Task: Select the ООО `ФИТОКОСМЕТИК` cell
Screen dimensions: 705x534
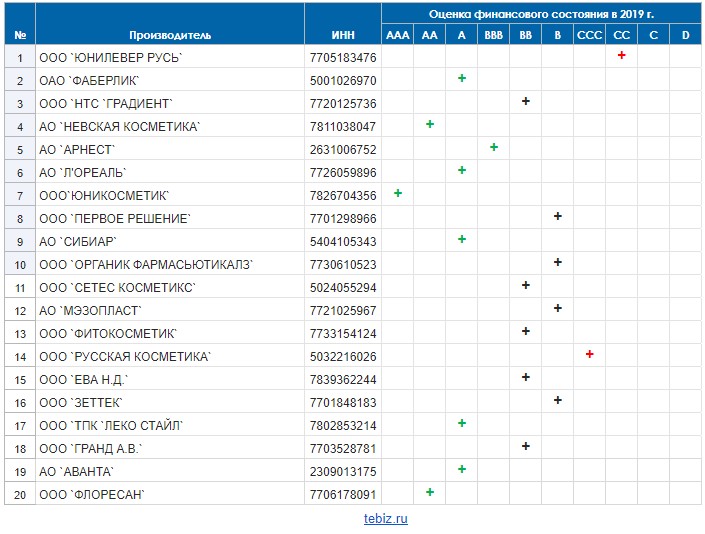Action: click(170, 333)
